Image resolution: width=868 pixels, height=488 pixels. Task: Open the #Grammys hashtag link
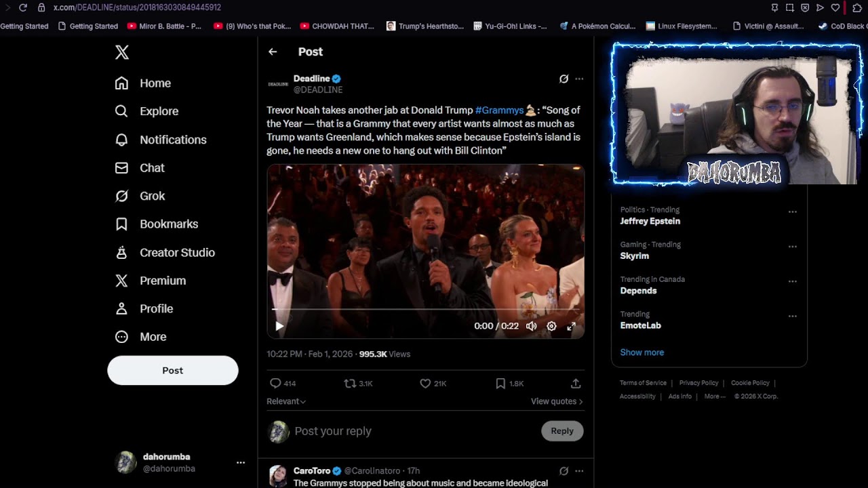pos(499,110)
